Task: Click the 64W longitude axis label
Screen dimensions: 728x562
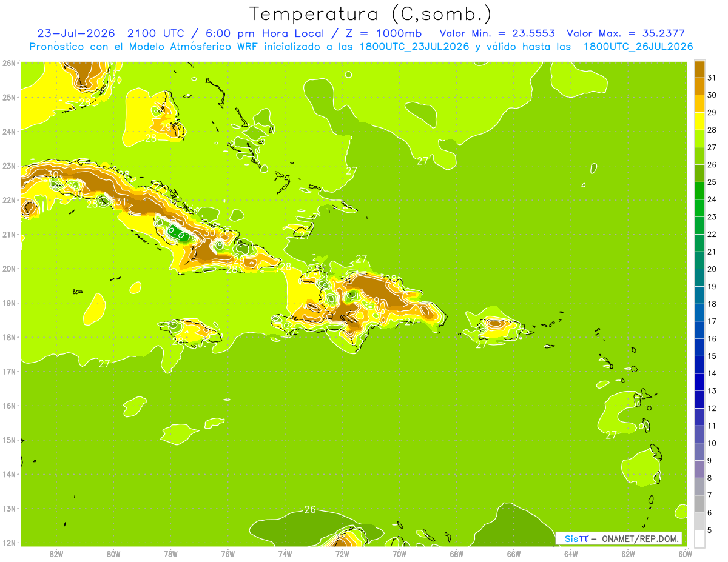Action: click(x=571, y=554)
